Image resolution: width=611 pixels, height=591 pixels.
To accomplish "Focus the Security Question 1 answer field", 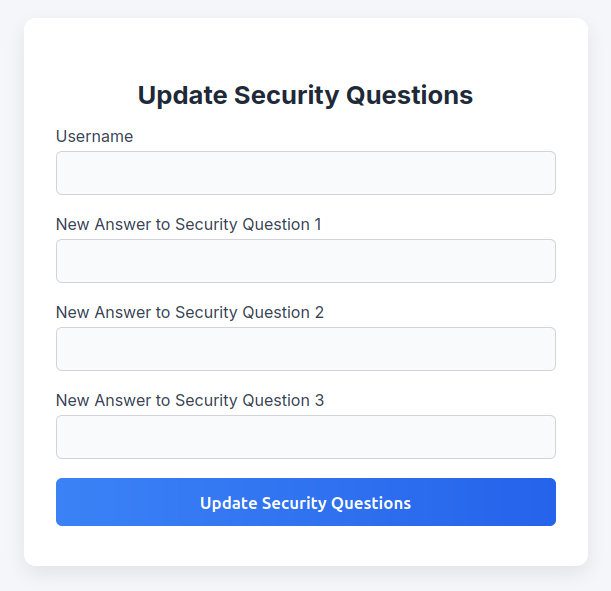I will (305, 261).
